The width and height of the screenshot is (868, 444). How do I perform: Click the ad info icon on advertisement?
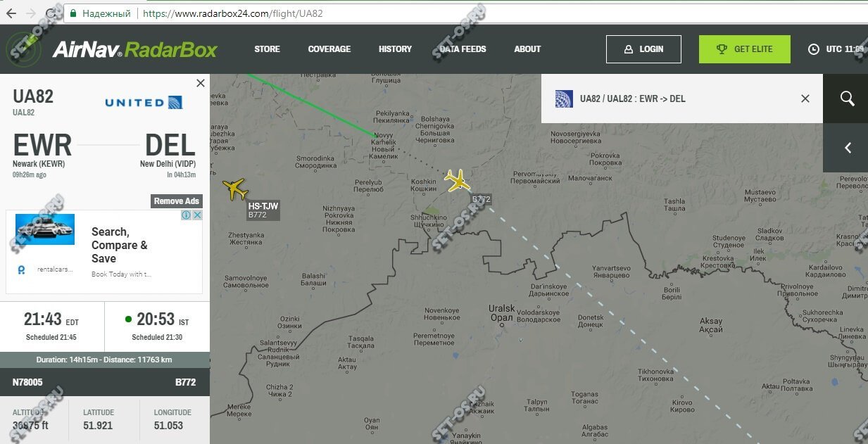(187, 215)
